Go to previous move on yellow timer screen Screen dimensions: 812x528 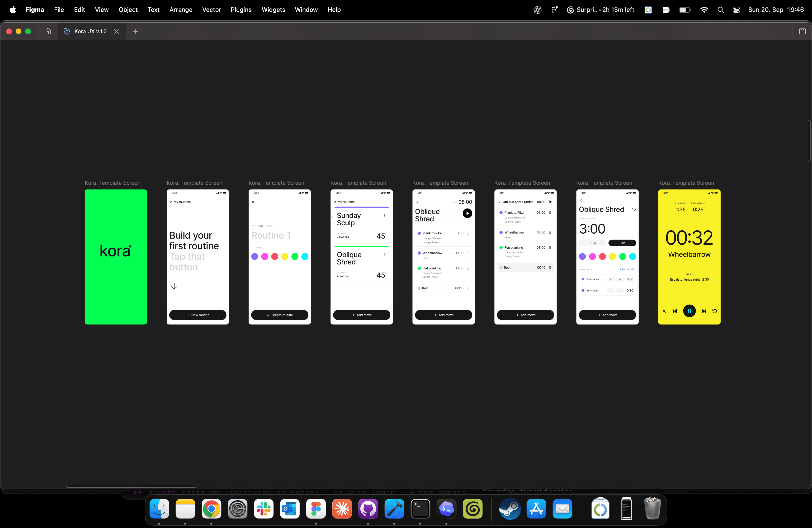[x=675, y=311]
